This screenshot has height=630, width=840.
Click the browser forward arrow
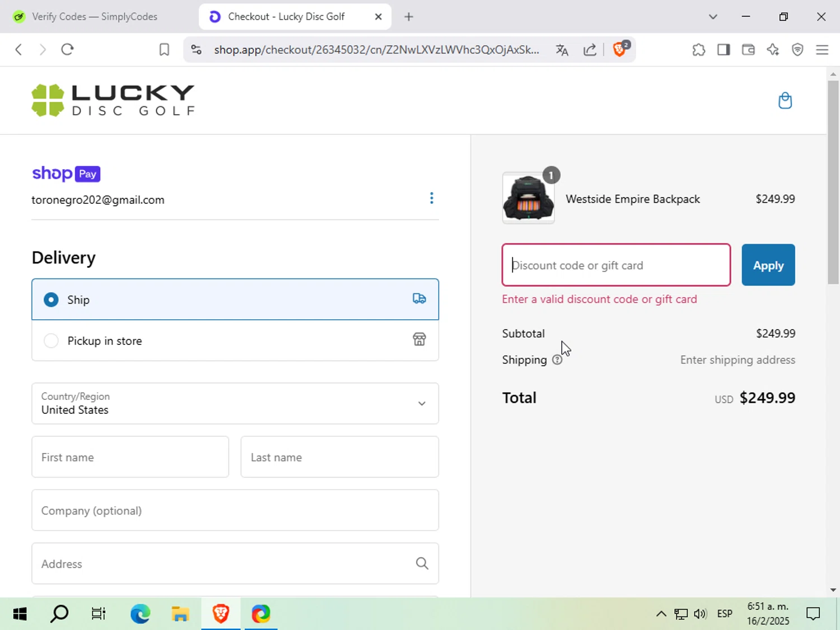tap(43, 50)
